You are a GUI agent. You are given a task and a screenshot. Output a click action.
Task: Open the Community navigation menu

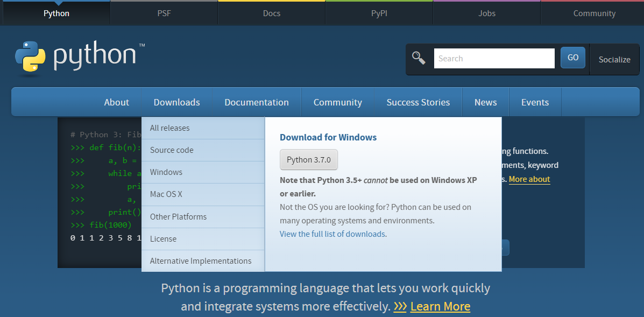337,102
